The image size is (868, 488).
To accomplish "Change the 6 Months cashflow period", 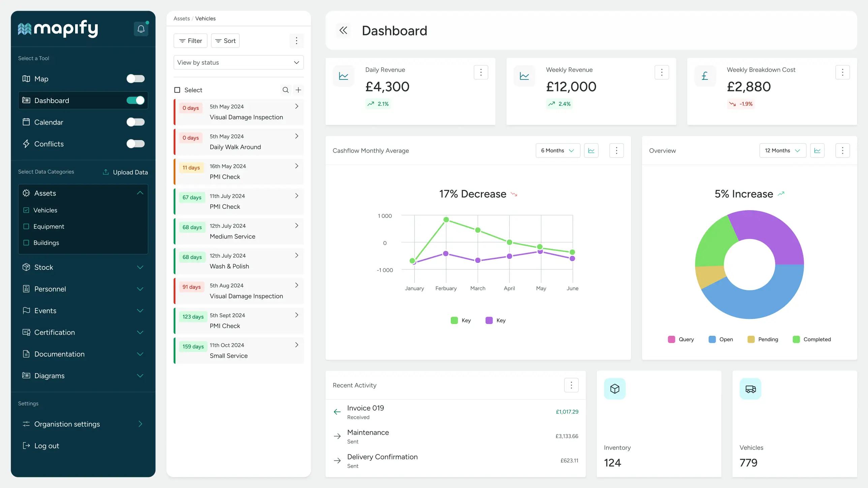I will (x=558, y=151).
